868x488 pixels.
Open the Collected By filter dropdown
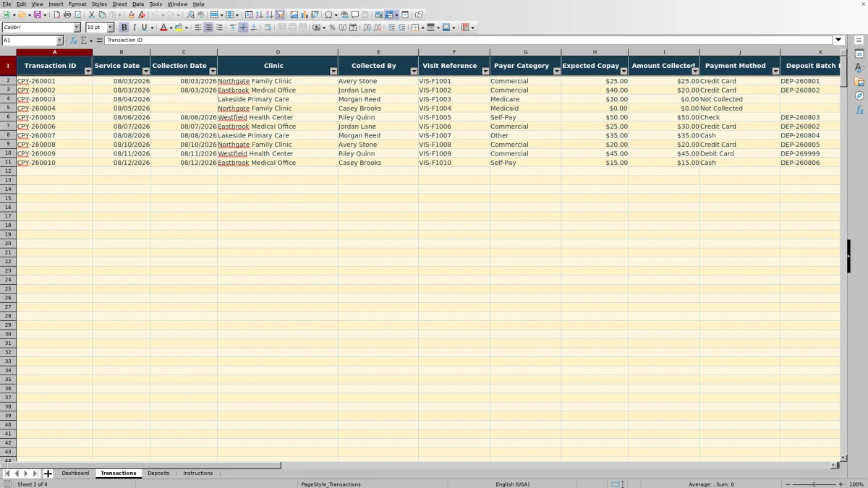[x=414, y=71]
